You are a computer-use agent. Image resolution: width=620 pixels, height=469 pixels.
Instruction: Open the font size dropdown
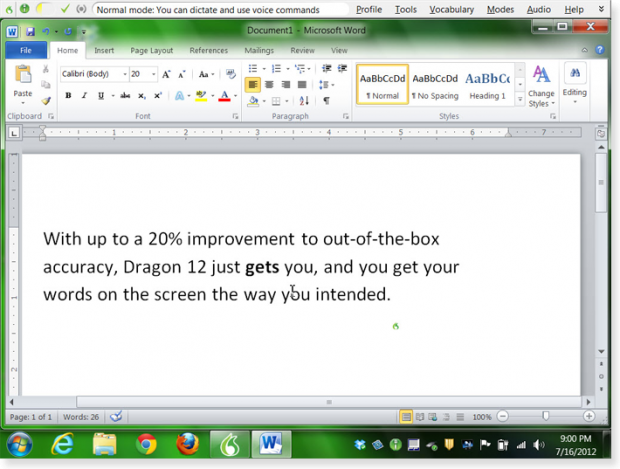154,74
